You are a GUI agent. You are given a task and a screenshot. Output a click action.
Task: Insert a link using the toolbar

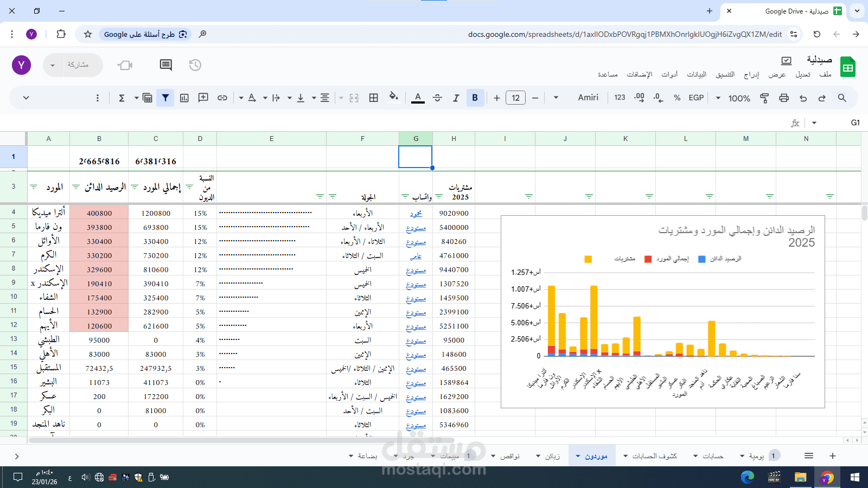point(222,98)
